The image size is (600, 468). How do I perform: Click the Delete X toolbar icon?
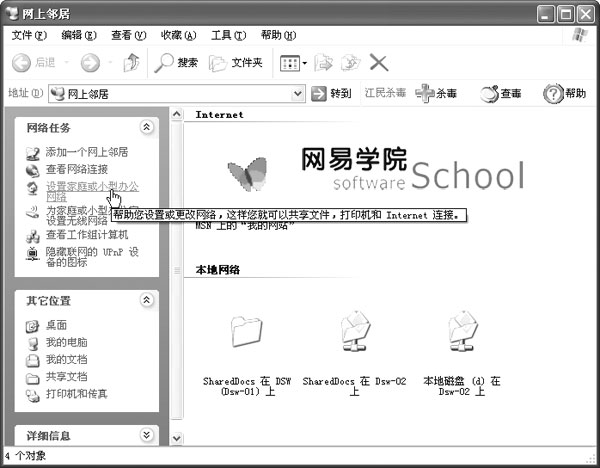(379, 62)
